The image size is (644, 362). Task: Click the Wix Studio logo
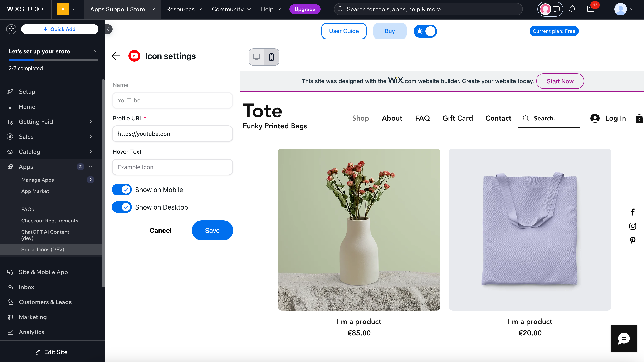(25, 9)
